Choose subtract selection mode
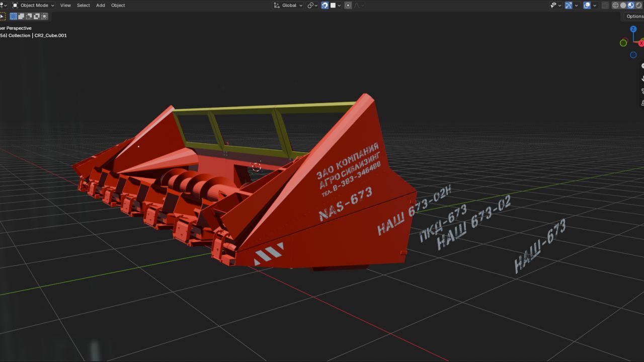 pos(29,16)
